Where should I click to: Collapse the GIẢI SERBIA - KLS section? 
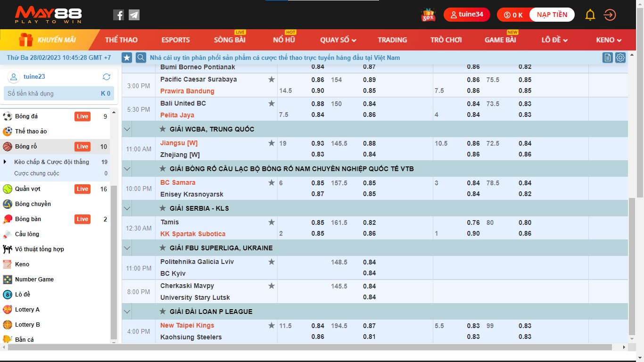(x=126, y=208)
